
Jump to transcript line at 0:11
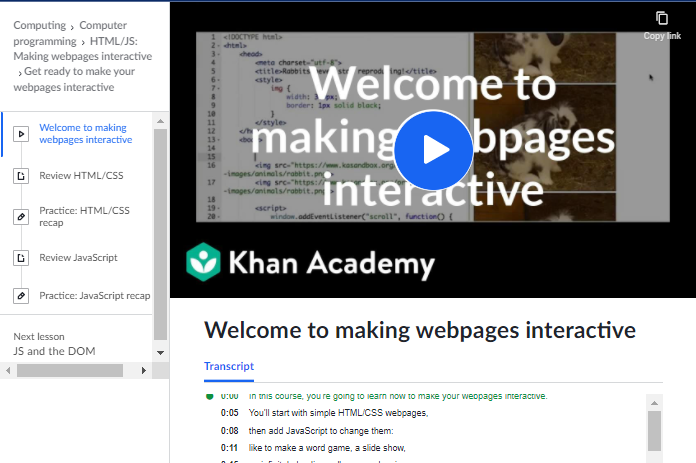tap(313, 448)
